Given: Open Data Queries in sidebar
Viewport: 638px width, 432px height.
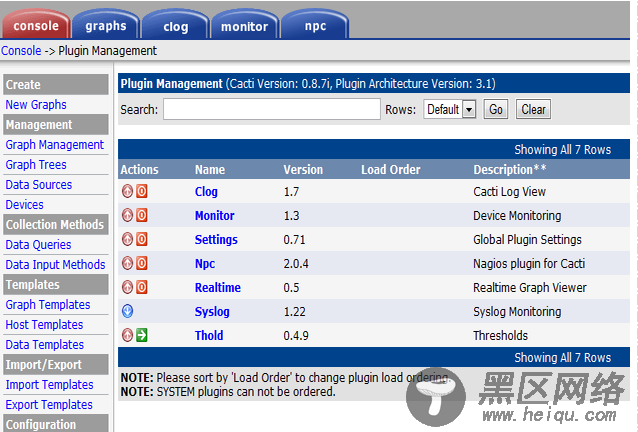Looking at the screenshot, I should [x=38, y=245].
